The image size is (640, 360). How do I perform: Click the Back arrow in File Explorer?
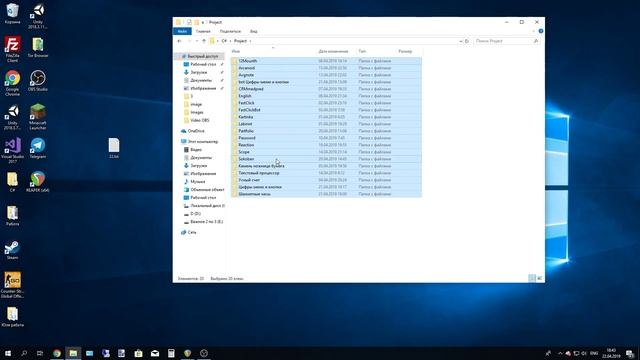180,41
